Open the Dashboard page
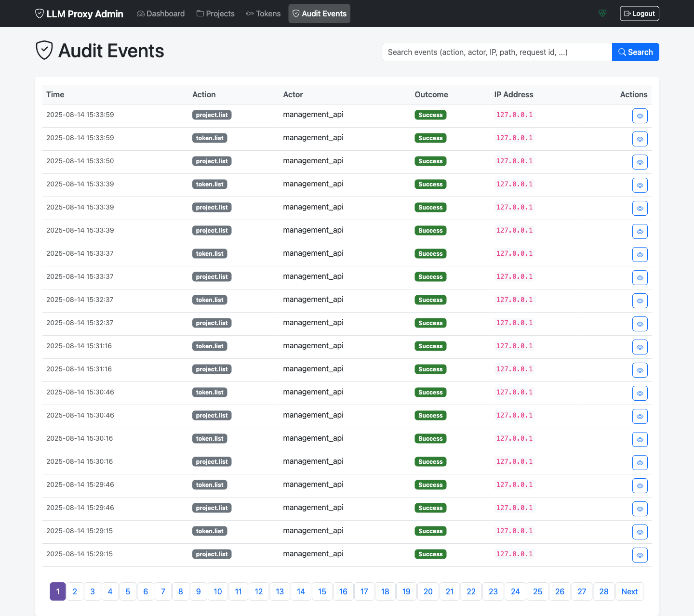This screenshot has height=616, width=694. click(160, 13)
